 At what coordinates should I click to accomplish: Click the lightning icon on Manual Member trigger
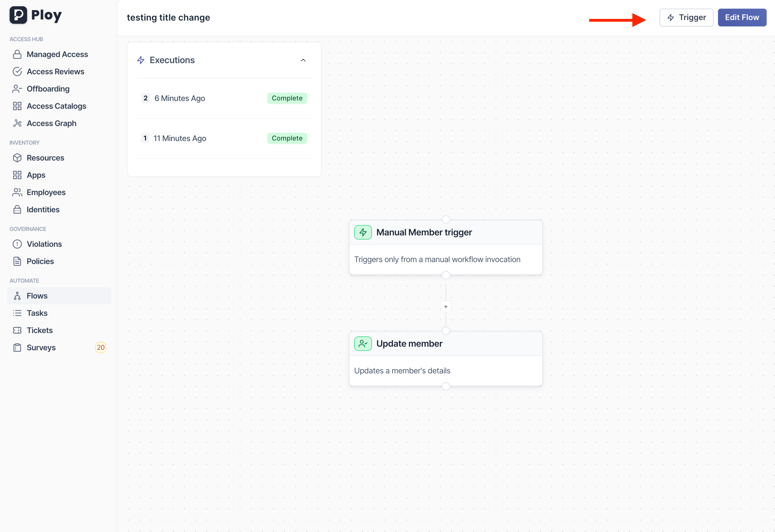pyautogui.click(x=363, y=233)
